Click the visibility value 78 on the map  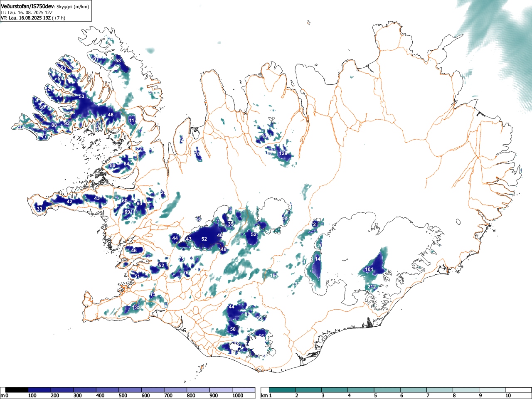pyautogui.click(x=197, y=154)
